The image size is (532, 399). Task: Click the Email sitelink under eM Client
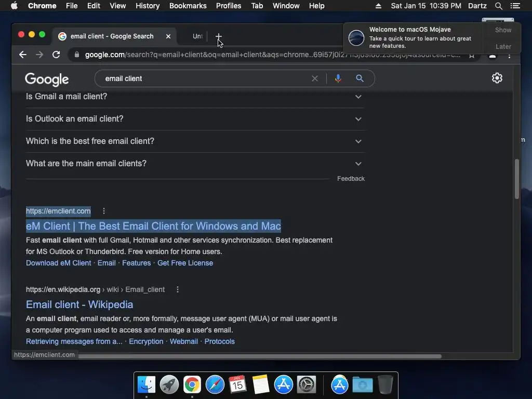[107, 263]
